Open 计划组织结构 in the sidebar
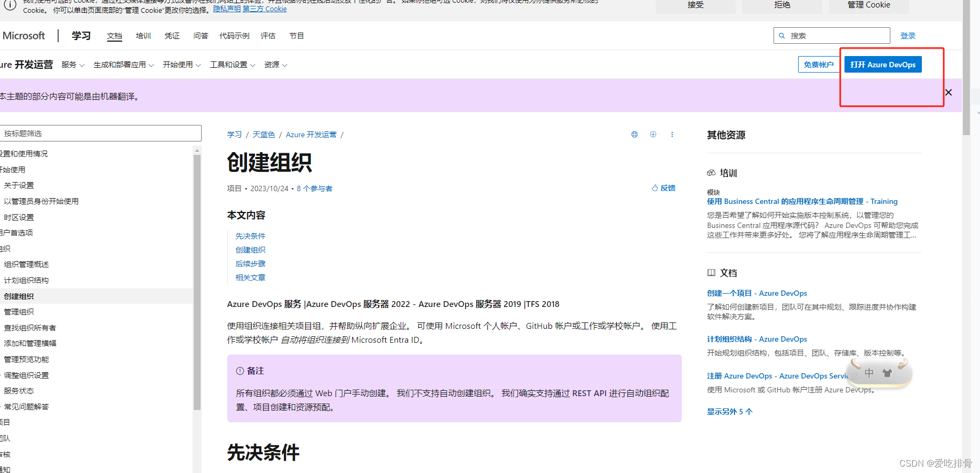The image size is (980, 473). [x=26, y=280]
